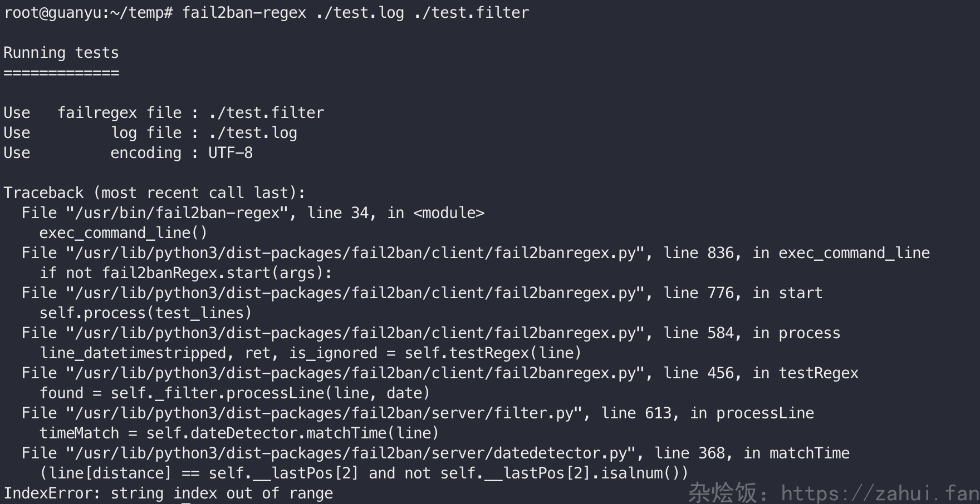Click the fail2ban-regex command at the prompt

(244, 12)
